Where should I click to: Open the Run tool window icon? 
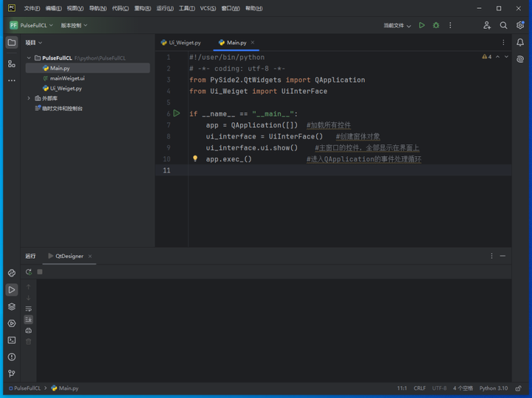12,290
